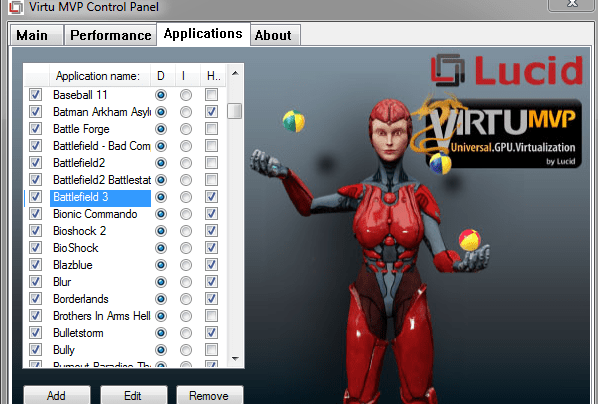Disable the H checkbox for Battlefield 3
The width and height of the screenshot is (598, 404).
click(211, 197)
